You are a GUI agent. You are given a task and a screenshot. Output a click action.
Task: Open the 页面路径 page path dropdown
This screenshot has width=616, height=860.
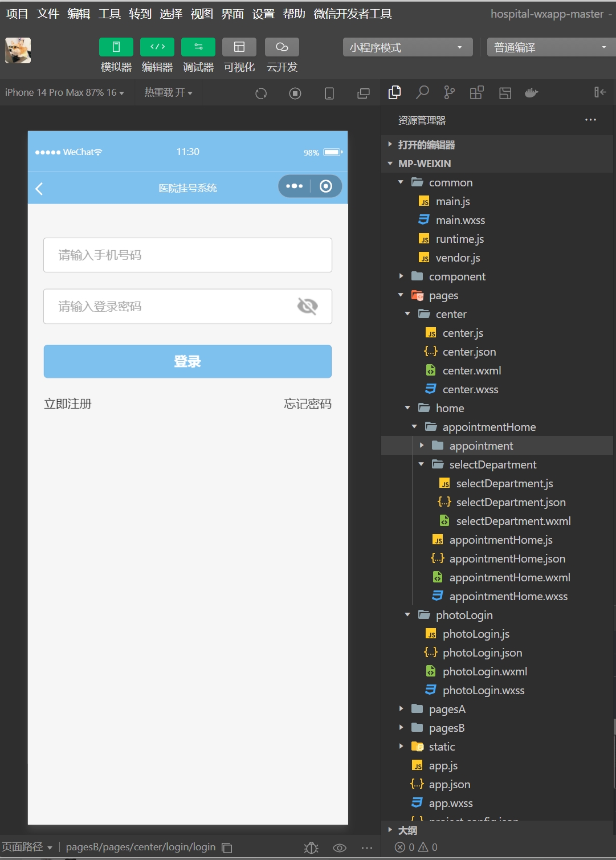tap(27, 847)
